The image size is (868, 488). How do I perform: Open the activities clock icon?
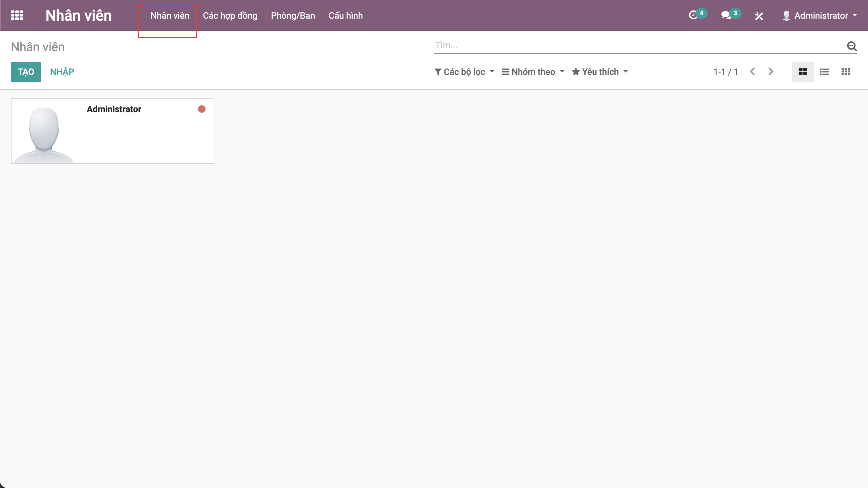click(x=693, y=15)
